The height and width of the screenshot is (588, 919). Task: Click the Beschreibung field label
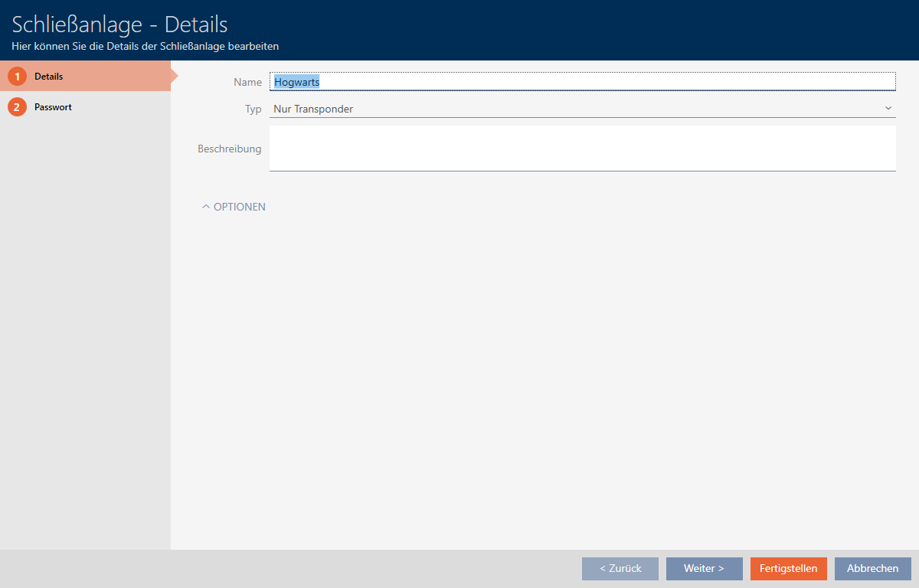[229, 149]
